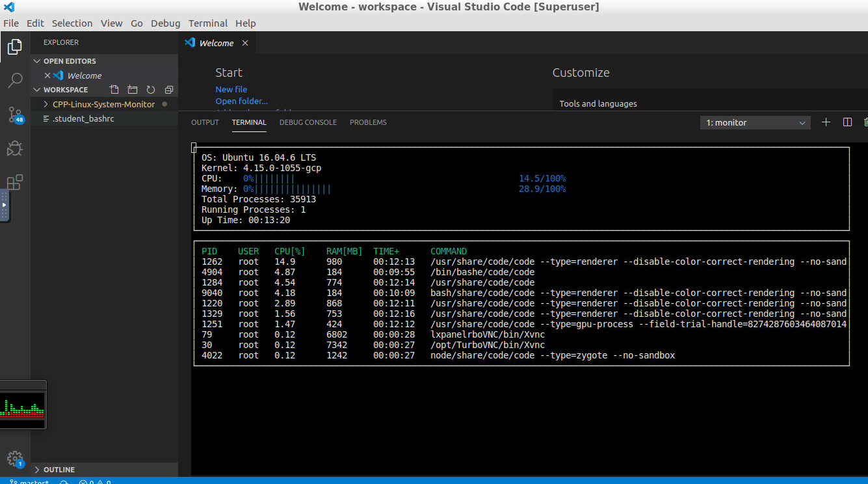The width and height of the screenshot is (868, 484).
Task: Click the RAM[MB] column header
Action: pos(345,251)
